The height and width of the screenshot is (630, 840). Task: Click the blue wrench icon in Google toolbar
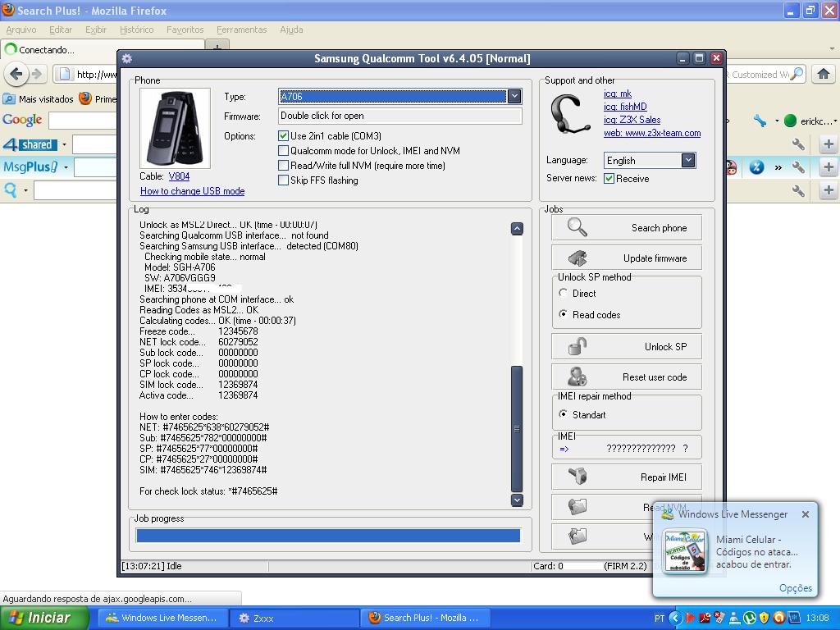[x=760, y=121]
